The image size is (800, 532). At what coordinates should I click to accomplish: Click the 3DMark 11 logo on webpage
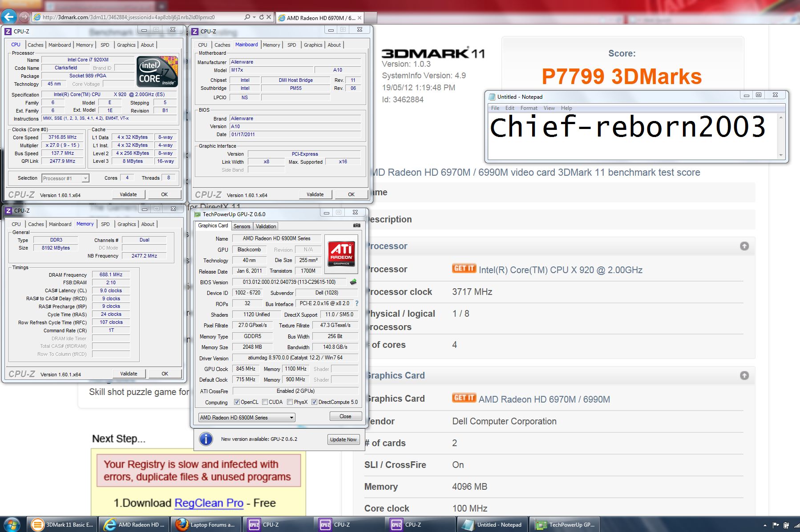tap(432, 53)
